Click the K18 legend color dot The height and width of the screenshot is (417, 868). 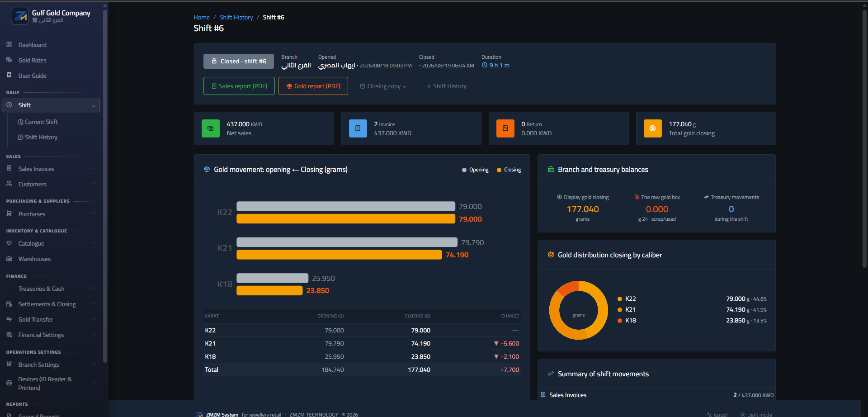tap(620, 321)
